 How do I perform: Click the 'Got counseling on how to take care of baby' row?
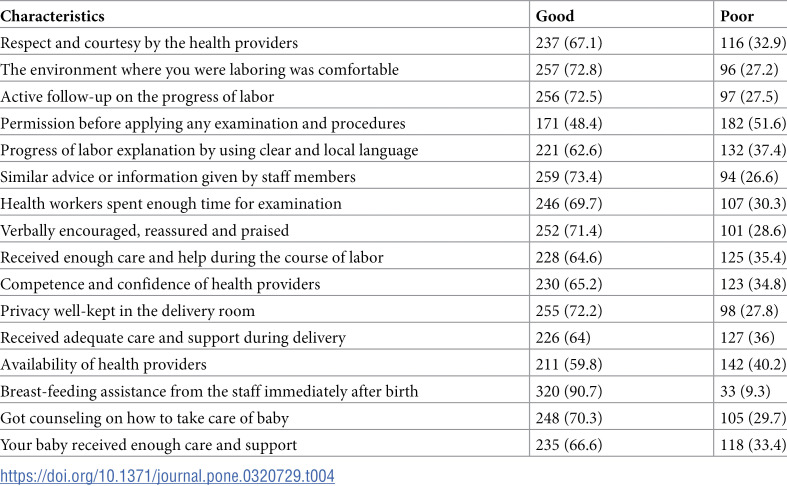(394, 418)
